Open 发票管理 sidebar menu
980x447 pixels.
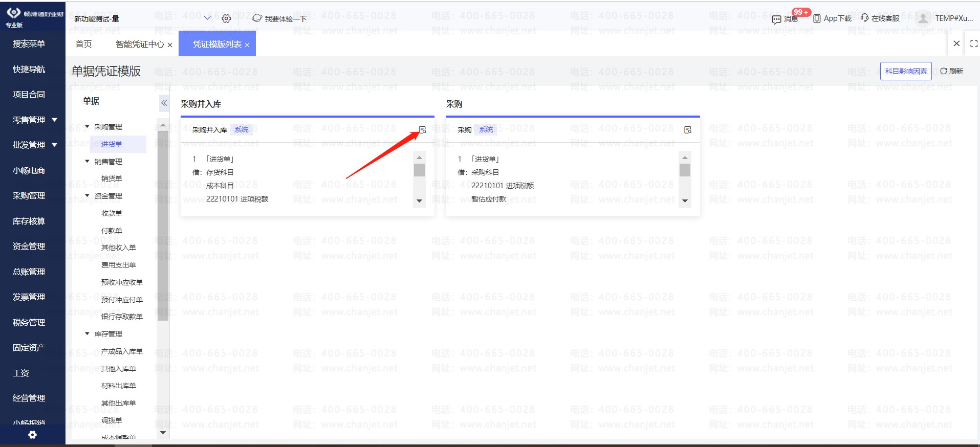tap(29, 297)
